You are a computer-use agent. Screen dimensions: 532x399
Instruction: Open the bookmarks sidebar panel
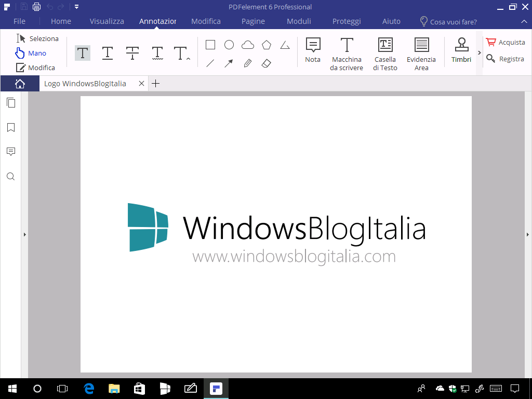(11, 127)
